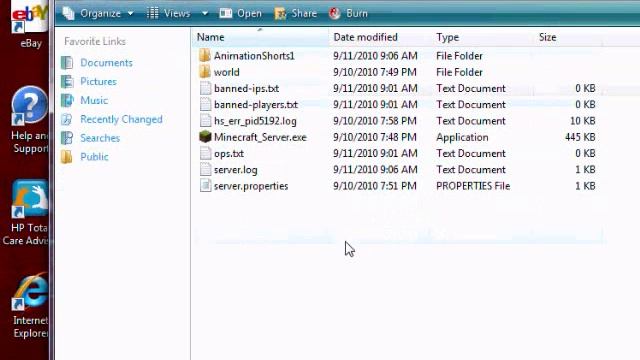Open Public in Favorite Links

coord(94,157)
